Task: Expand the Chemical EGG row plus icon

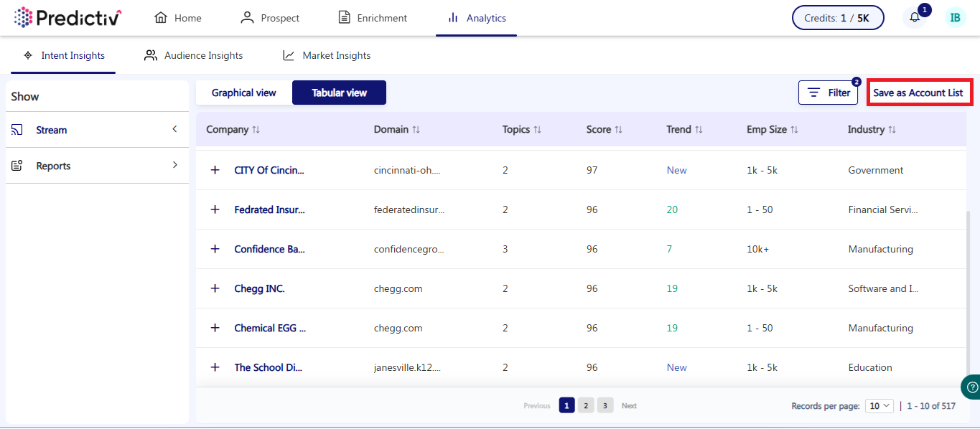Action: point(215,328)
